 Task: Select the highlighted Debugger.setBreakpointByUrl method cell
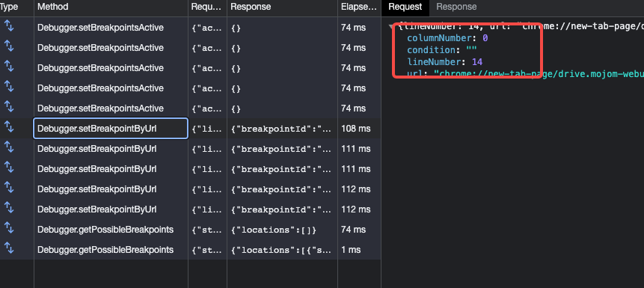tap(111, 128)
